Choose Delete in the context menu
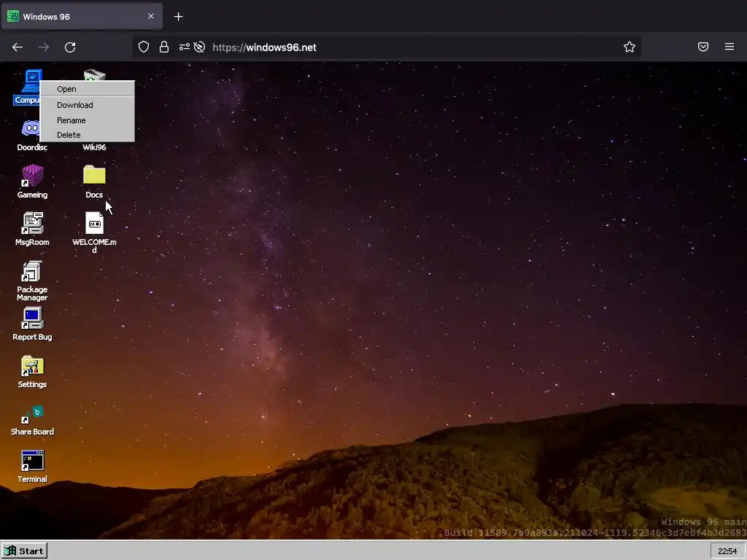The width and height of the screenshot is (747, 560). click(x=88, y=135)
